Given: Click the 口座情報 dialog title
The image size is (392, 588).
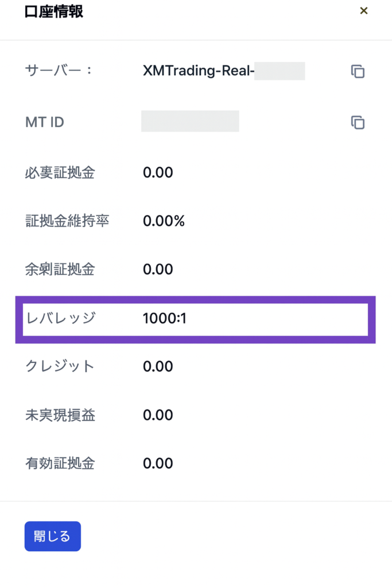Looking at the screenshot, I should pos(54,11).
